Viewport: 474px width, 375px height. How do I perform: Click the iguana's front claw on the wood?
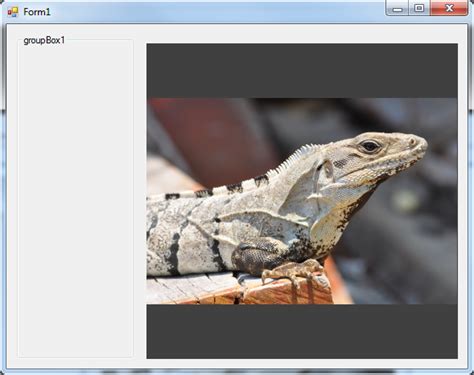click(x=293, y=272)
